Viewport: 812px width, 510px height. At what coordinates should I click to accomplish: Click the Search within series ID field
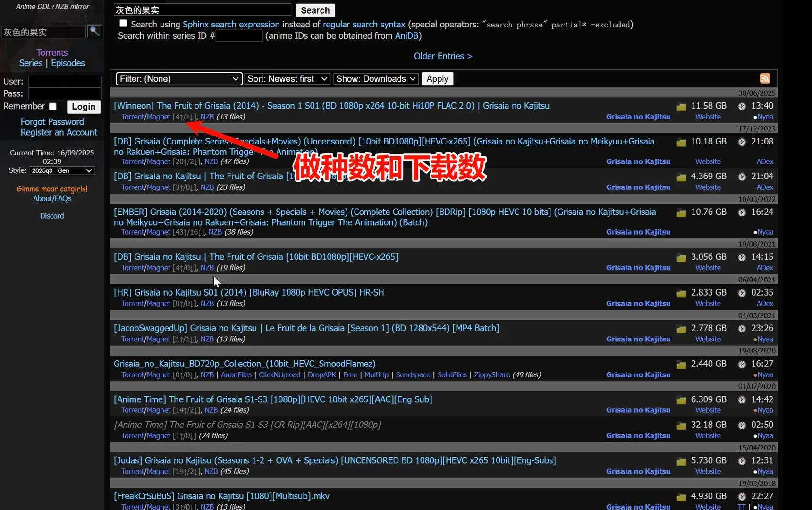point(239,36)
